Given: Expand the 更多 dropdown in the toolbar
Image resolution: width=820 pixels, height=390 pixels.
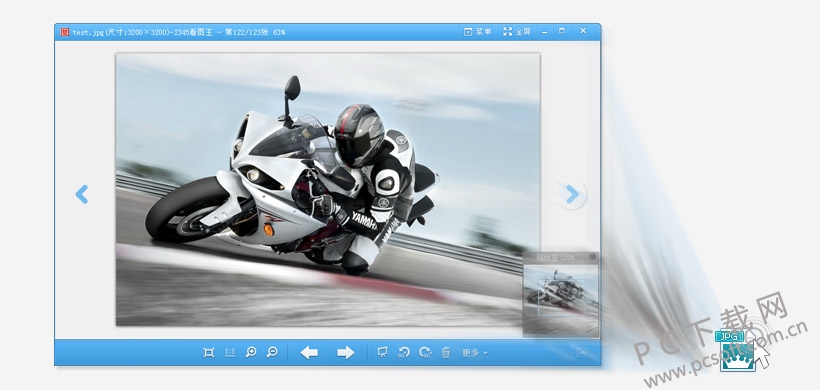Looking at the screenshot, I should [x=474, y=353].
